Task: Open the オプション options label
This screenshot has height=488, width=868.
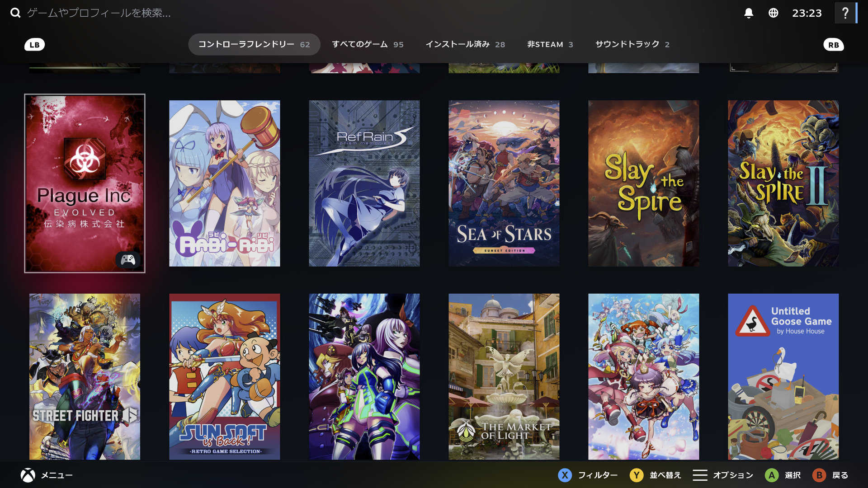Action: click(733, 475)
